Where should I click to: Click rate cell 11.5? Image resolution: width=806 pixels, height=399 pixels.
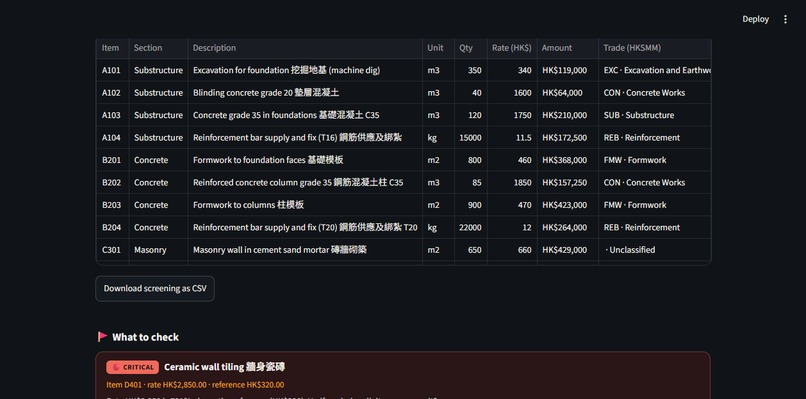[x=512, y=137]
